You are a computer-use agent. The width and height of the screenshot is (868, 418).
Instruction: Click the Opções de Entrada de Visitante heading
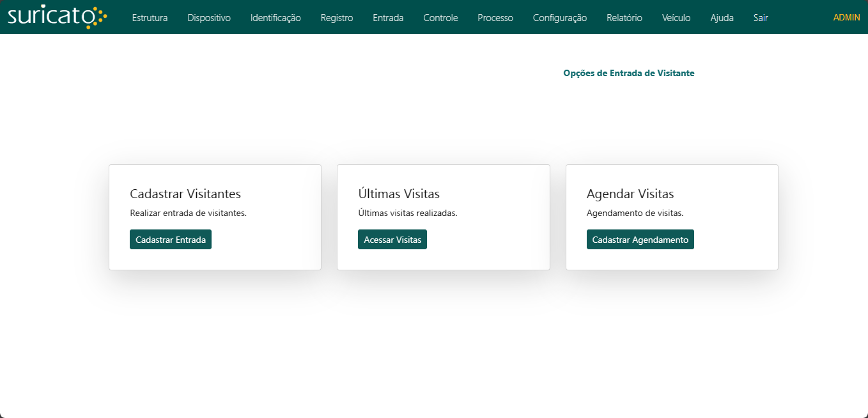click(629, 73)
